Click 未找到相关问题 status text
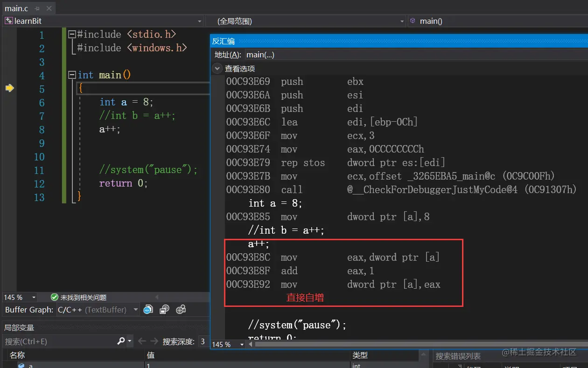 pyautogui.click(x=84, y=298)
